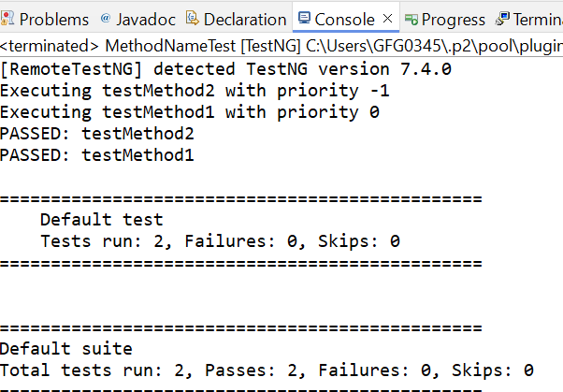This screenshot has height=392, width=563.
Task: Show the Declaration tab
Action: click(x=245, y=20)
